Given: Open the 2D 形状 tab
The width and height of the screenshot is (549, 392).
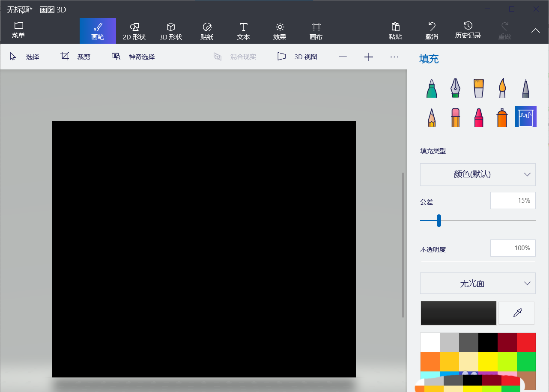Looking at the screenshot, I should (134, 31).
